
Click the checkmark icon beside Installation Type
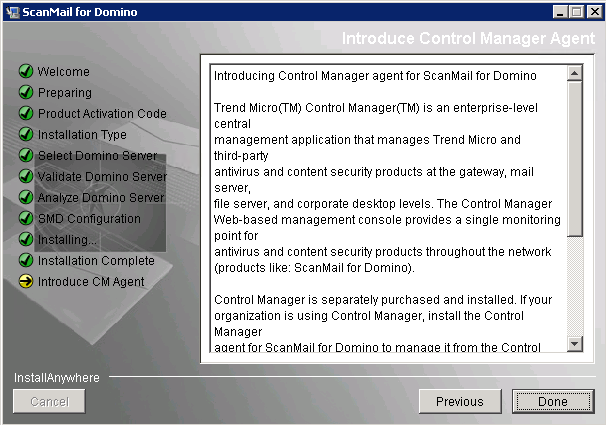tap(26, 135)
